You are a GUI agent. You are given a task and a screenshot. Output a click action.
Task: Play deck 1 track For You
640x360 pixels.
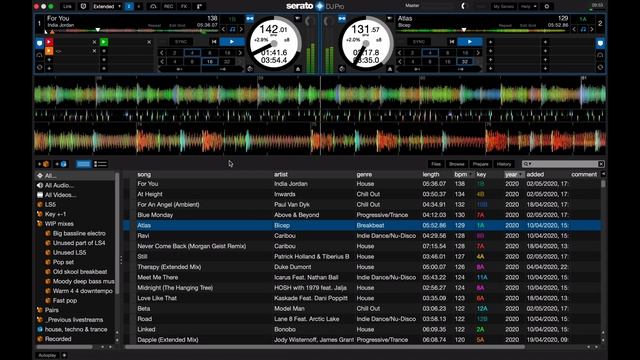tap(232, 42)
